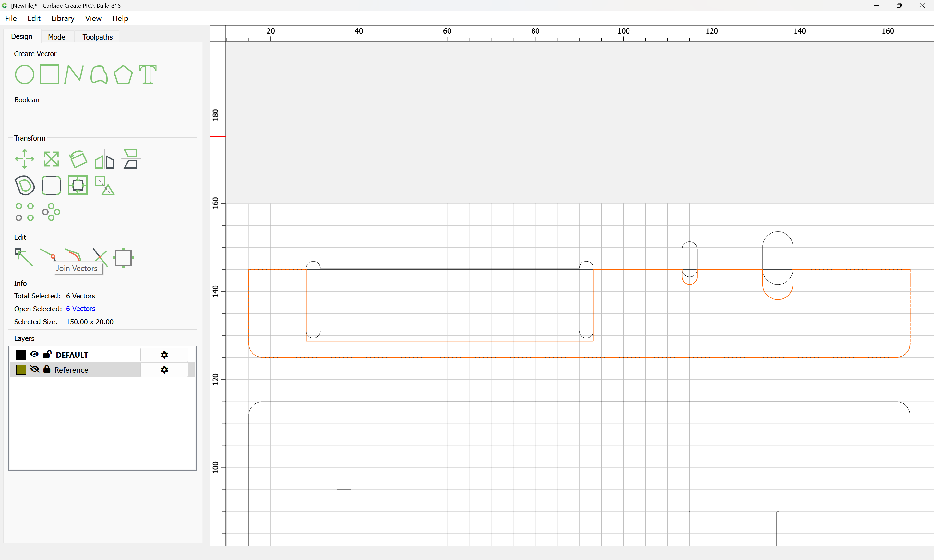The image size is (934, 560).
Task: Show the Reference layer via eye icon
Action: coord(34,369)
